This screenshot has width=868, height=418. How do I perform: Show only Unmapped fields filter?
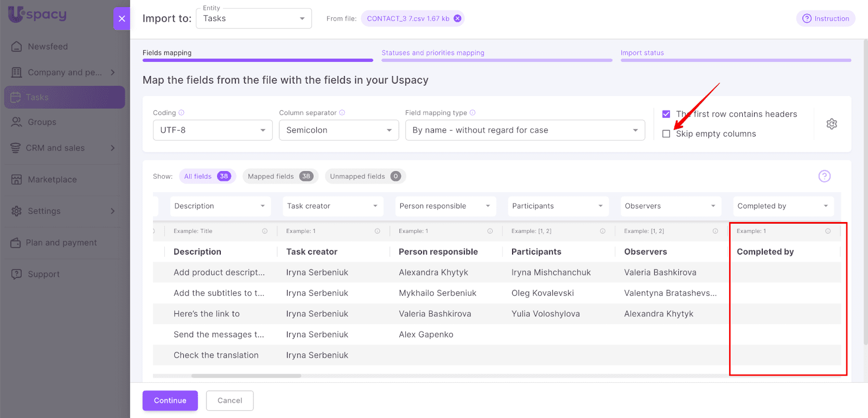365,176
